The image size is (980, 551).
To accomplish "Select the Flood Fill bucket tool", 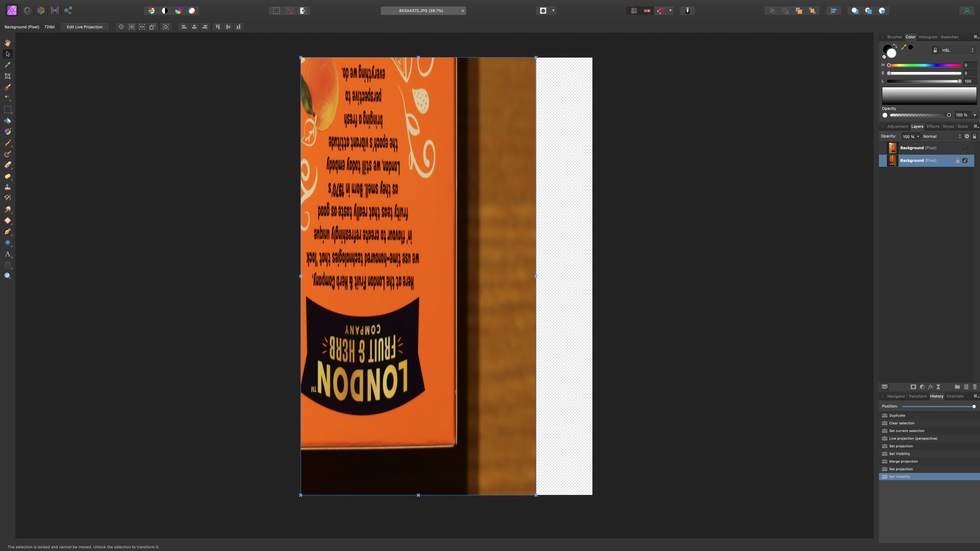I will [x=8, y=121].
